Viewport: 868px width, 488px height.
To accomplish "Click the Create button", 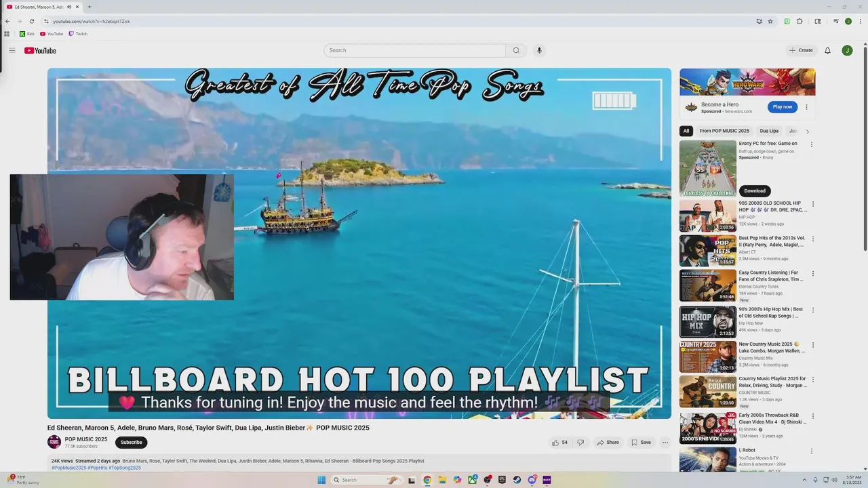I will click(x=801, y=50).
